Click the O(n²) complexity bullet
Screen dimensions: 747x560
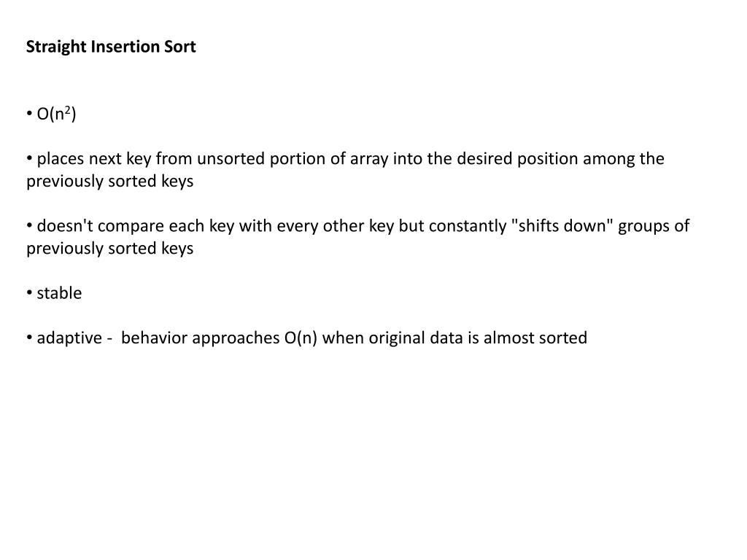52,114
